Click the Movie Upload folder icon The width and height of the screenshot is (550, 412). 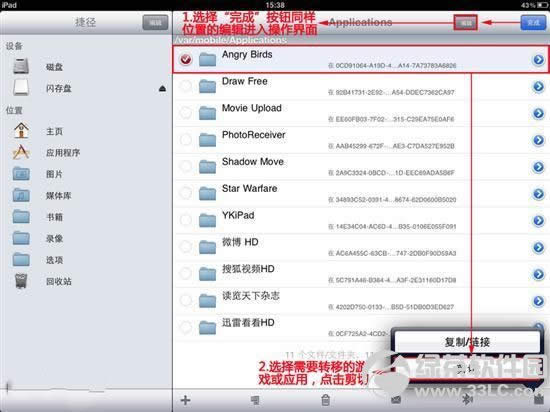point(207,113)
